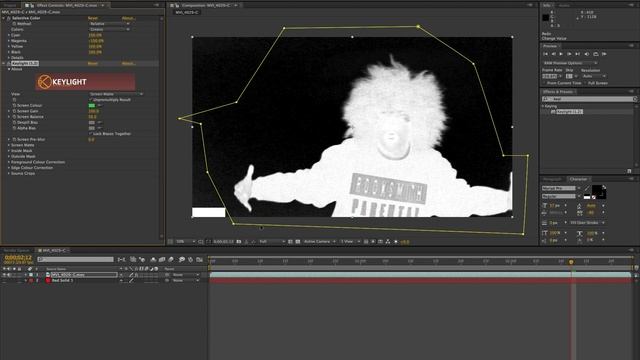Switch to the Render Queue tab
The width and height of the screenshot is (640, 360).
[x=17, y=250]
